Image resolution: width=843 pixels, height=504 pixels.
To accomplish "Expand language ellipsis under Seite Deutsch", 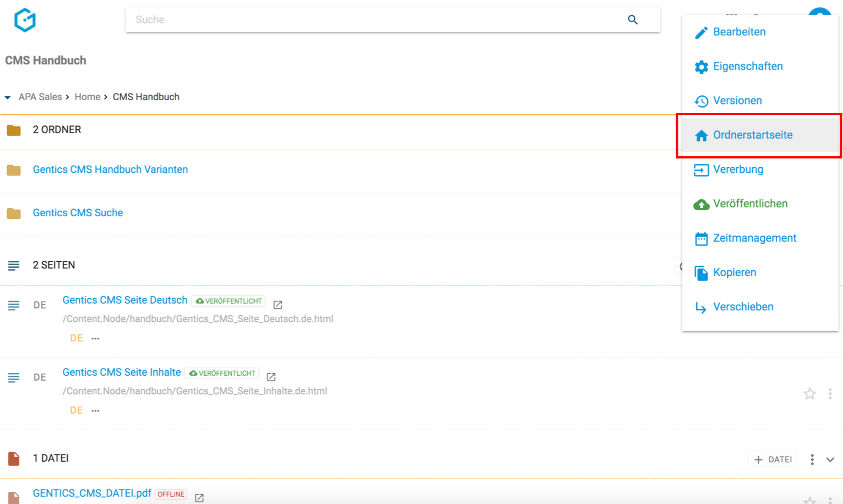I will click(96, 339).
